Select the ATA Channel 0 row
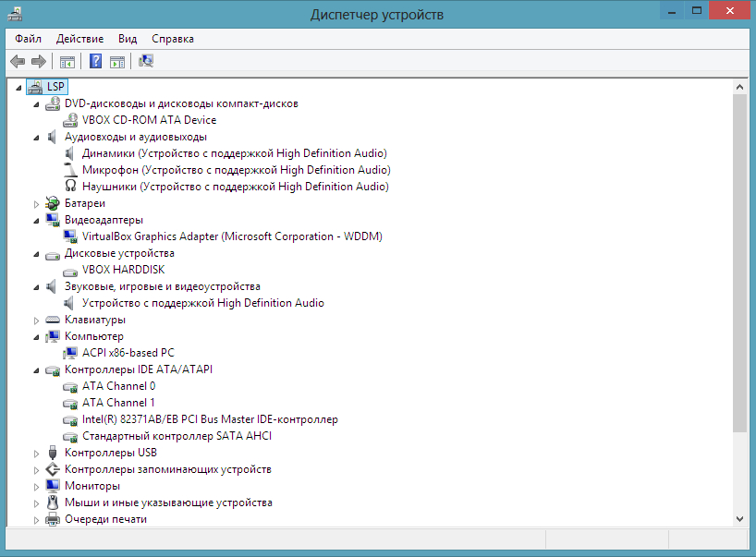The height and width of the screenshot is (557, 756). click(118, 386)
